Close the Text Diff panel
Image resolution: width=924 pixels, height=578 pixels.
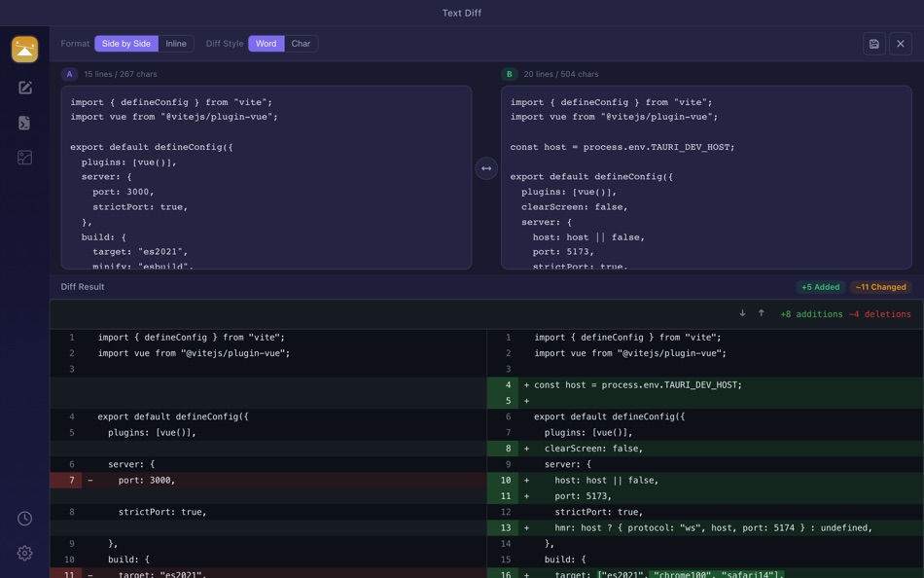pyautogui.click(x=901, y=44)
